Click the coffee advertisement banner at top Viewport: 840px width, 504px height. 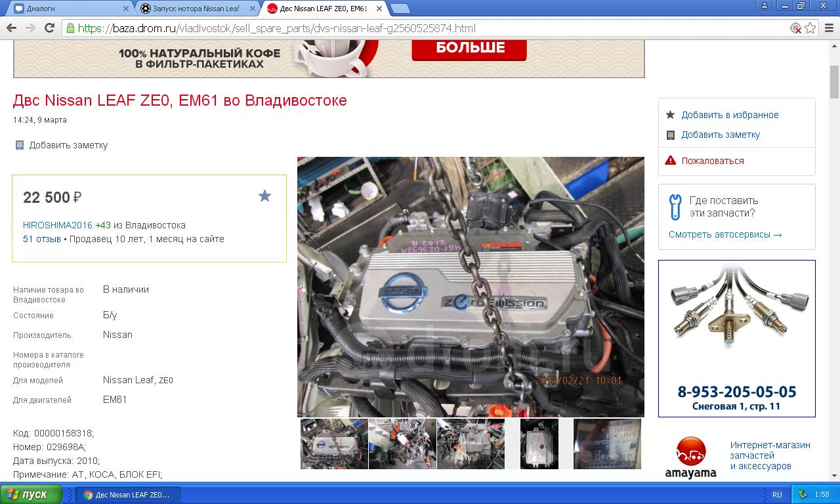click(329, 58)
